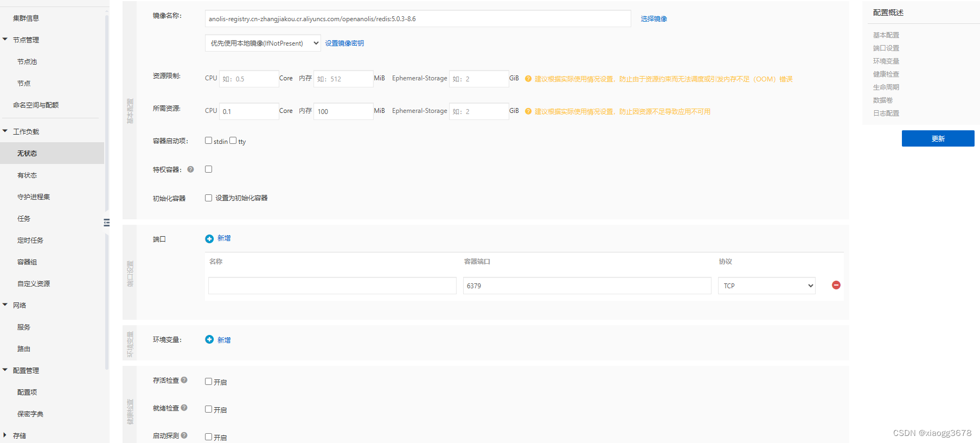Click the 设置镜像密钥 link
Image resolution: width=980 pixels, height=443 pixels.
coord(344,43)
